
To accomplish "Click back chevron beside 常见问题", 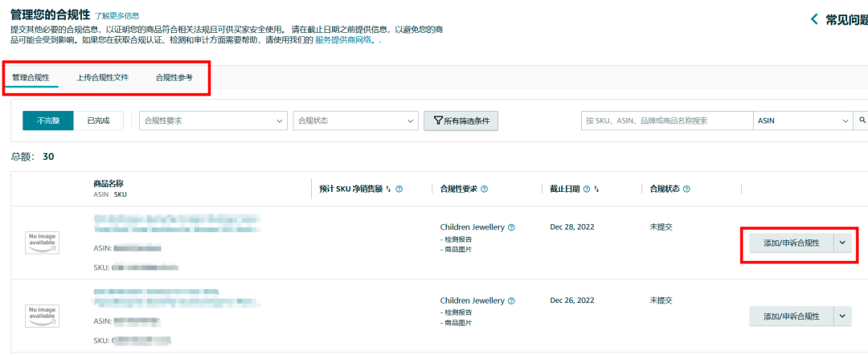I will click(814, 19).
